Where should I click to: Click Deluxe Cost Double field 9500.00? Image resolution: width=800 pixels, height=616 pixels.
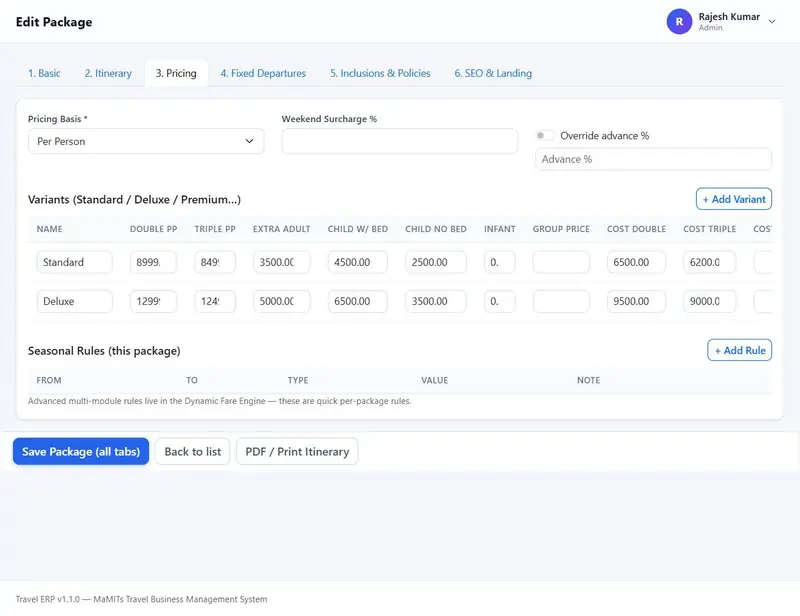(636, 302)
